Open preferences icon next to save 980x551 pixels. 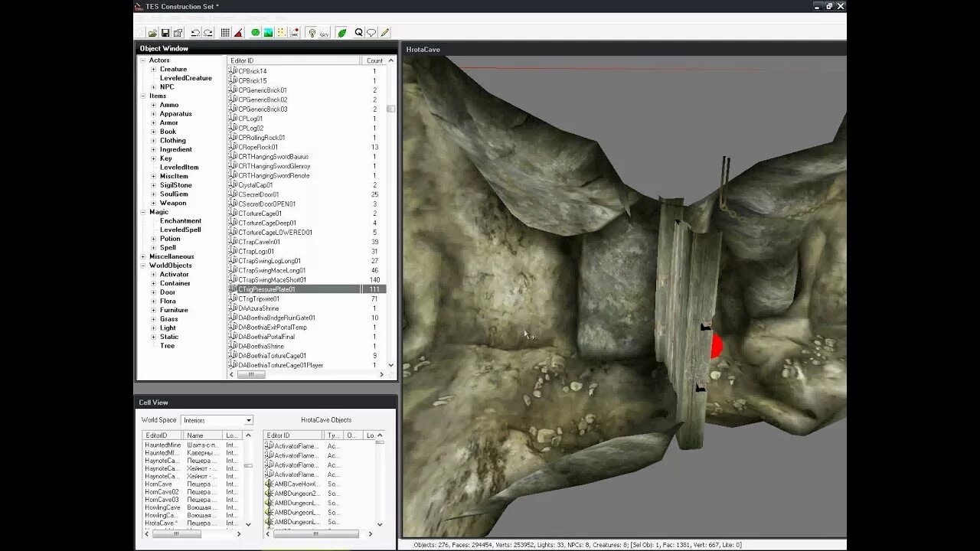tap(178, 33)
